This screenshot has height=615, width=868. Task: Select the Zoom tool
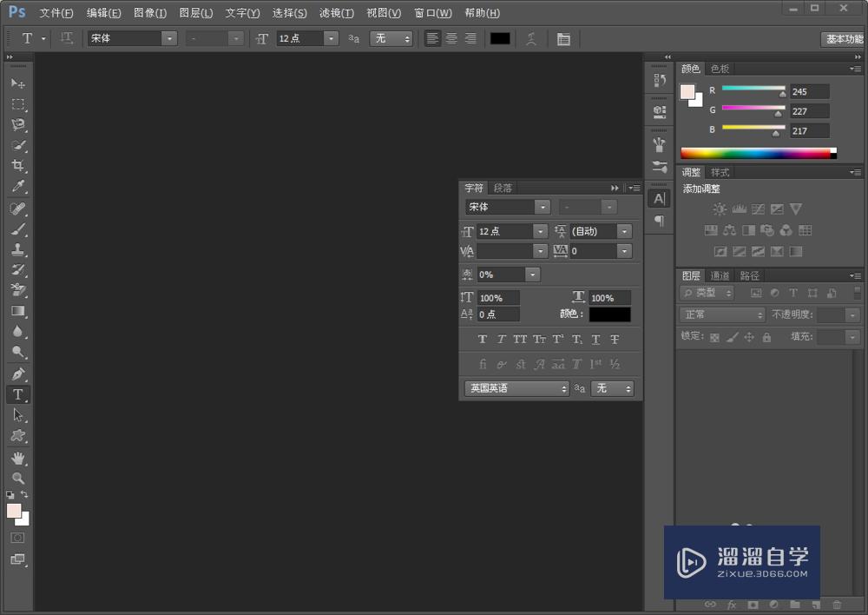point(17,478)
